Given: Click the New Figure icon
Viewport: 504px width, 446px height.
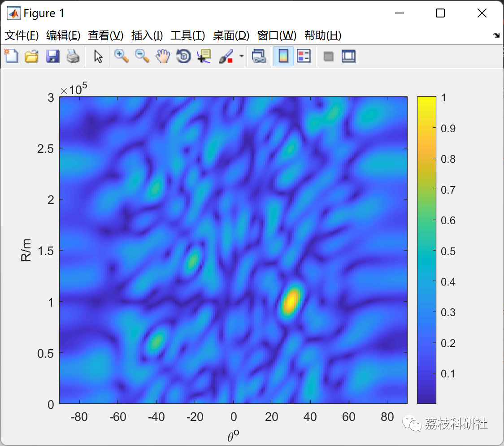Looking at the screenshot, I should point(12,56).
